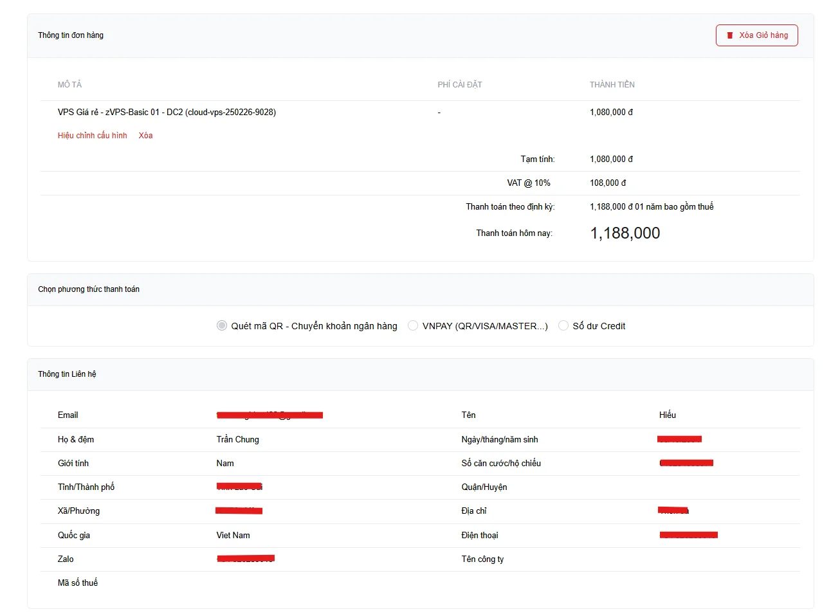The width and height of the screenshot is (840, 616).
Task: Click the 'Mã số thuế' label
Action: point(78,583)
